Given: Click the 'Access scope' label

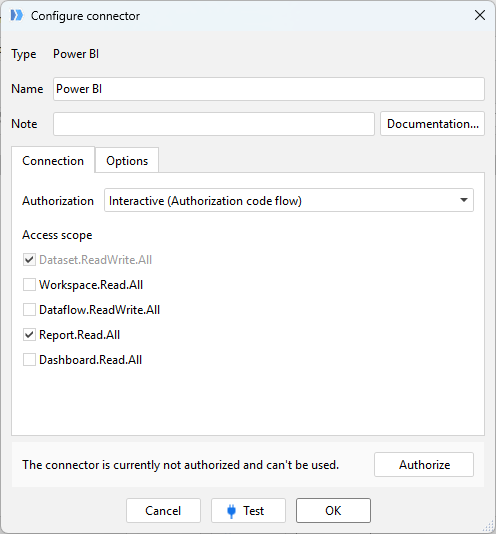Looking at the screenshot, I should [57, 235].
